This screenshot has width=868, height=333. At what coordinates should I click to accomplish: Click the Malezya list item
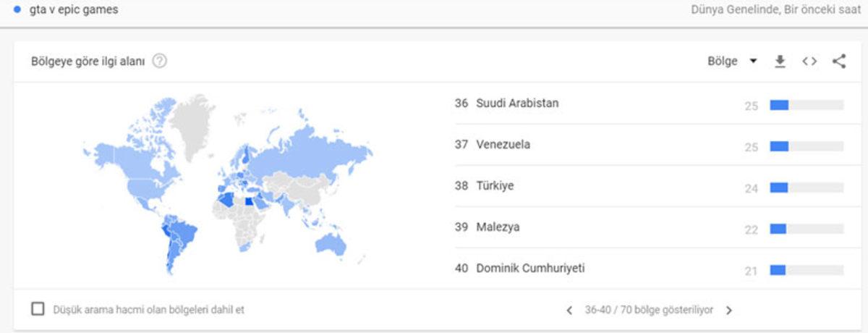(x=498, y=227)
